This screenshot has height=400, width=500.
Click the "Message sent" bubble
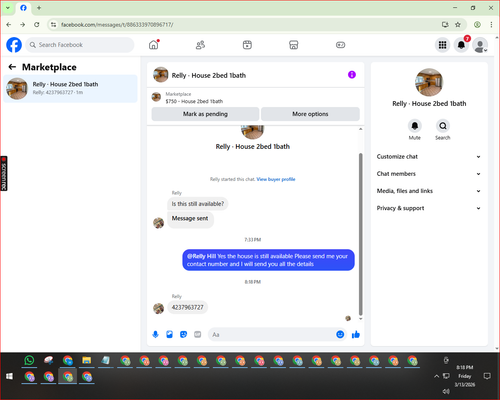click(x=190, y=219)
